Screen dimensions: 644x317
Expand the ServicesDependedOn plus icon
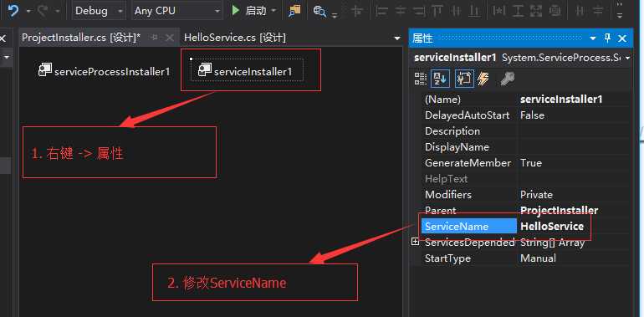pyautogui.click(x=415, y=243)
